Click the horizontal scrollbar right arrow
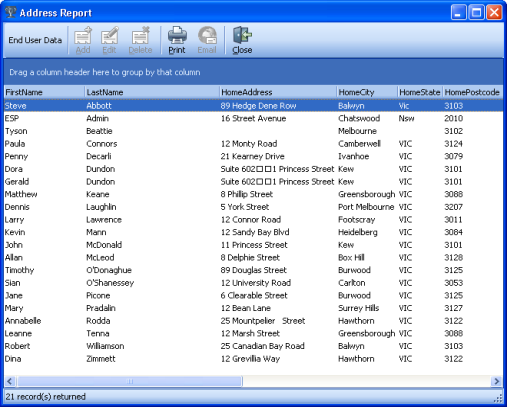507x407 pixels. 497,381
